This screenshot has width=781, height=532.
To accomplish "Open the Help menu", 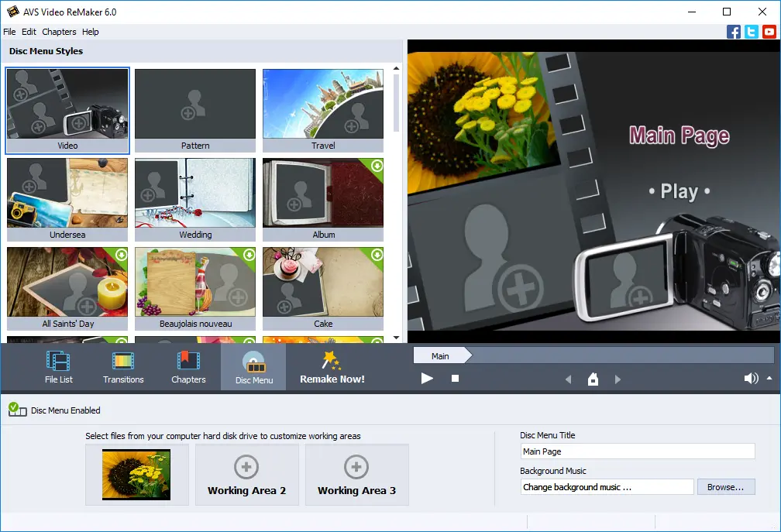I will coord(90,32).
